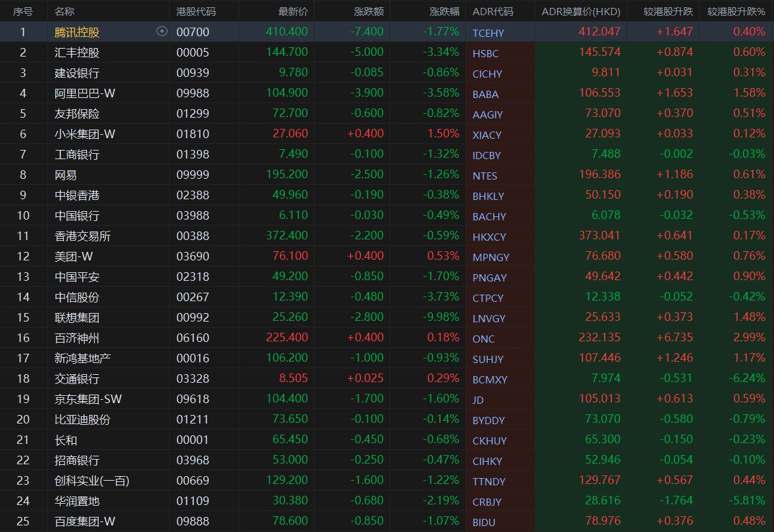Screen dimensions: 774x532
Task: Click the ADR code TCEHY
Action: pos(488,33)
